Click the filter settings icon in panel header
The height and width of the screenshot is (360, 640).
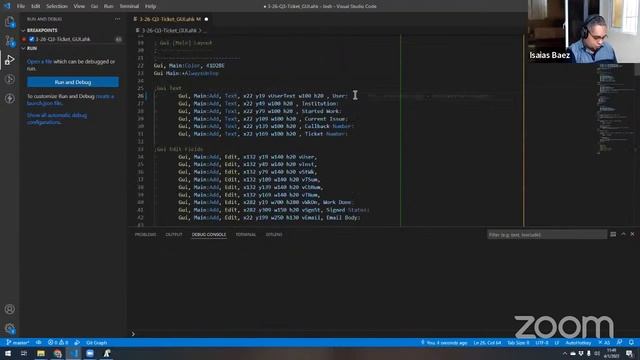pos(613,234)
